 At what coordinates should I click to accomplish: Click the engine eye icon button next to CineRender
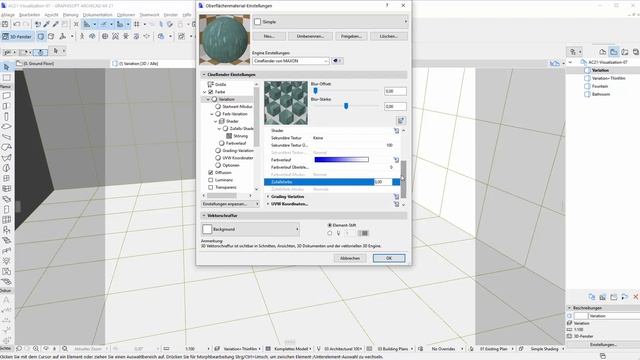click(337, 61)
